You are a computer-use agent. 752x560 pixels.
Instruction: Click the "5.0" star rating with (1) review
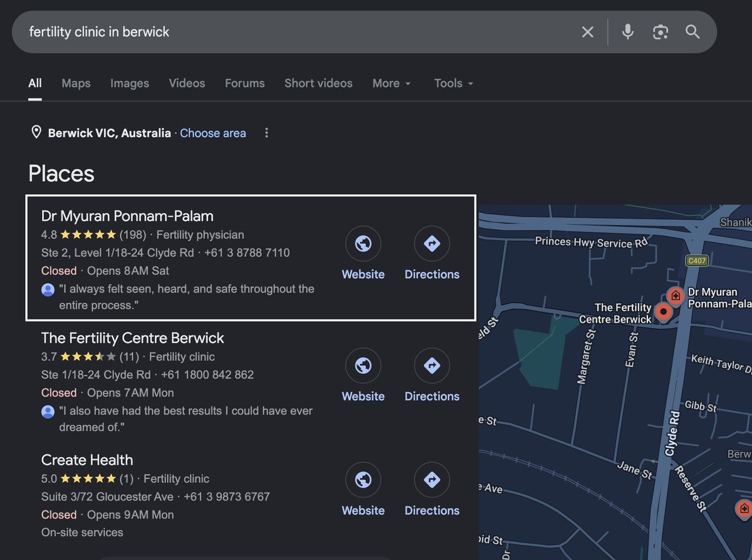pyautogui.click(x=88, y=479)
